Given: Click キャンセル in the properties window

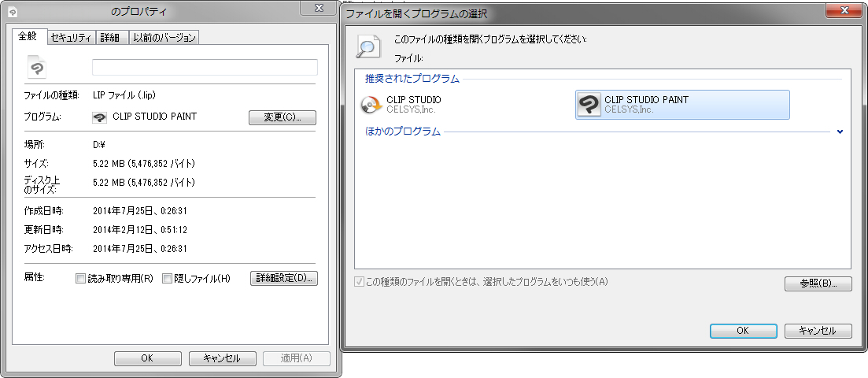Looking at the screenshot, I should (x=222, y=358).
